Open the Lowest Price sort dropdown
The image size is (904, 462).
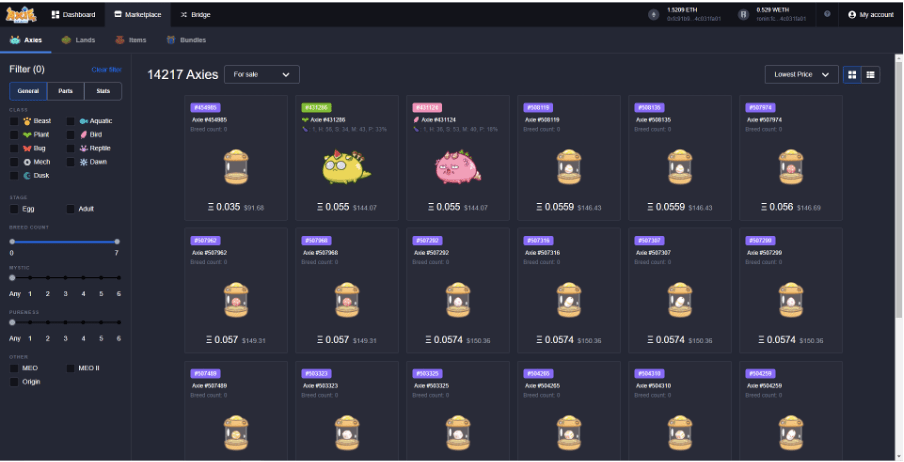click(x=801, y=74)
